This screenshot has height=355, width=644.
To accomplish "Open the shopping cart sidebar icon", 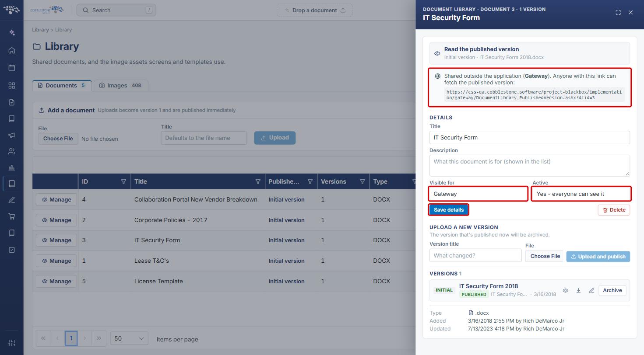I will [12, 216].
